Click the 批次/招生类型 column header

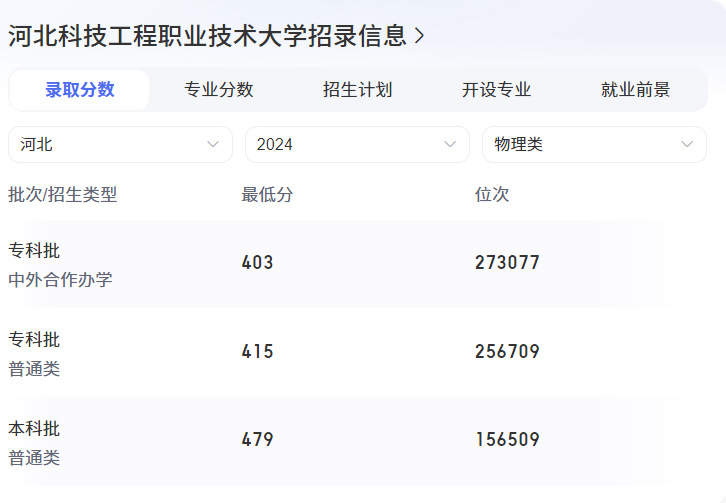pyautogui.click(x=63, y=195)
